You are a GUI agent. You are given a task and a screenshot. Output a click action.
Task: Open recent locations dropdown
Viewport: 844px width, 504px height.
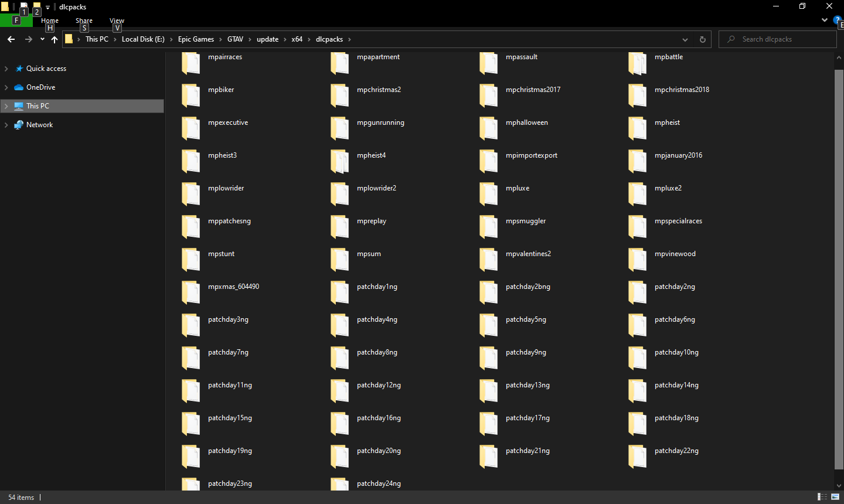click(42, 39)
